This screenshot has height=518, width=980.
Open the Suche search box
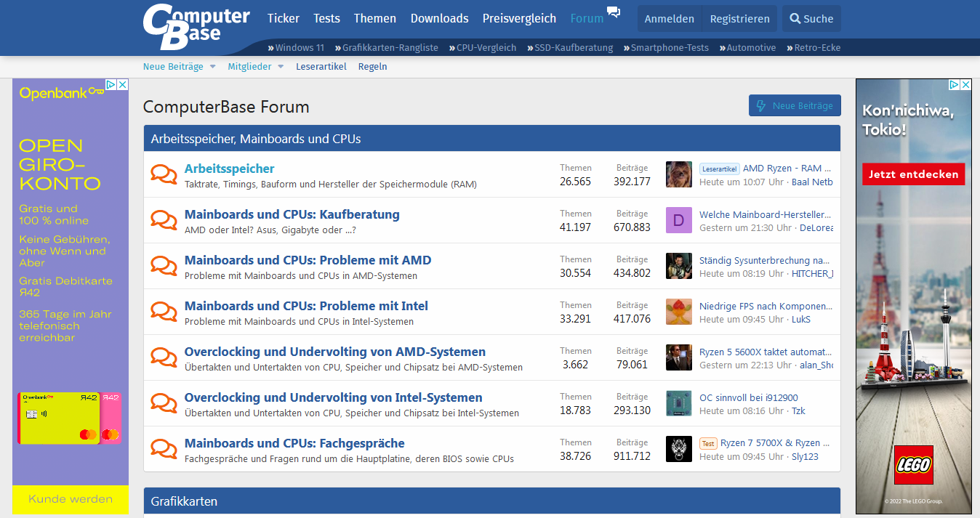tap(811, 19)
